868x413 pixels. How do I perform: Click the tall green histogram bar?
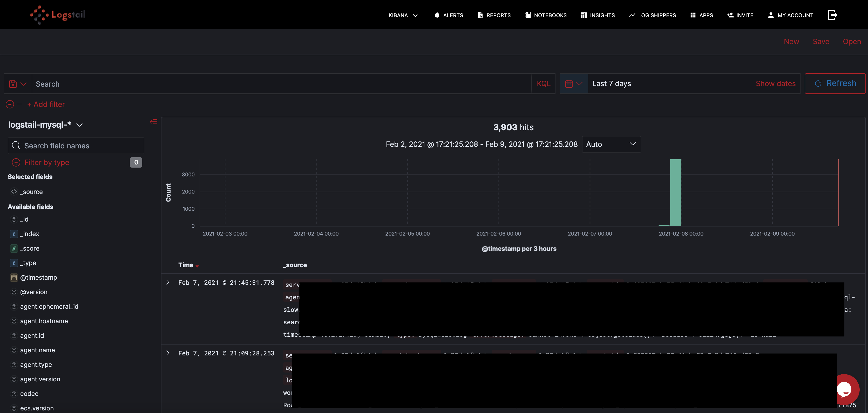click(675, 192)
